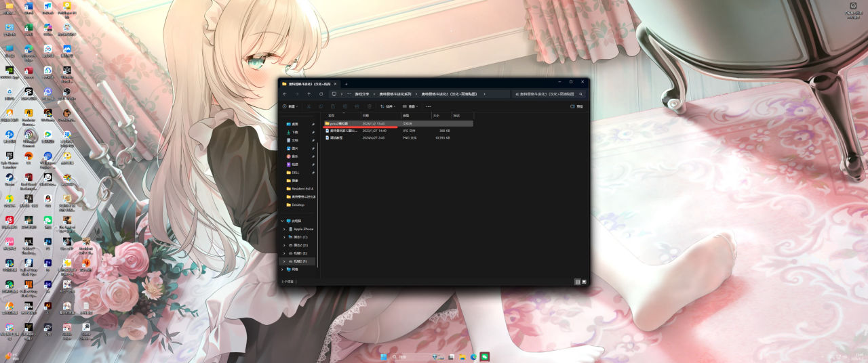
Task: Cut the selected item from the toolbar
Action: click(x=309, y=106)
